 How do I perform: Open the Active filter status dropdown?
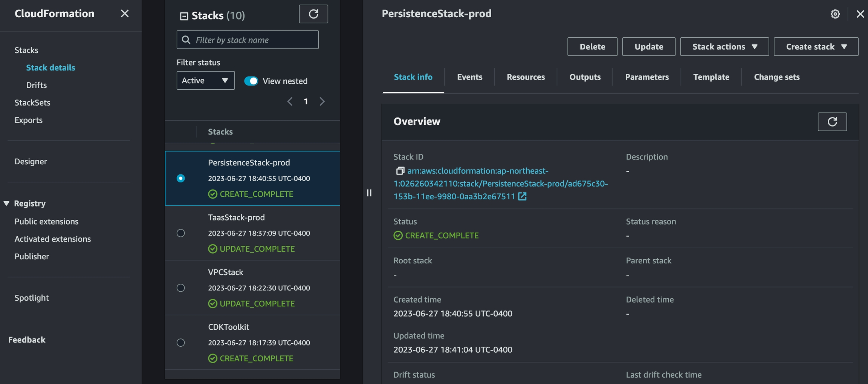205,81
